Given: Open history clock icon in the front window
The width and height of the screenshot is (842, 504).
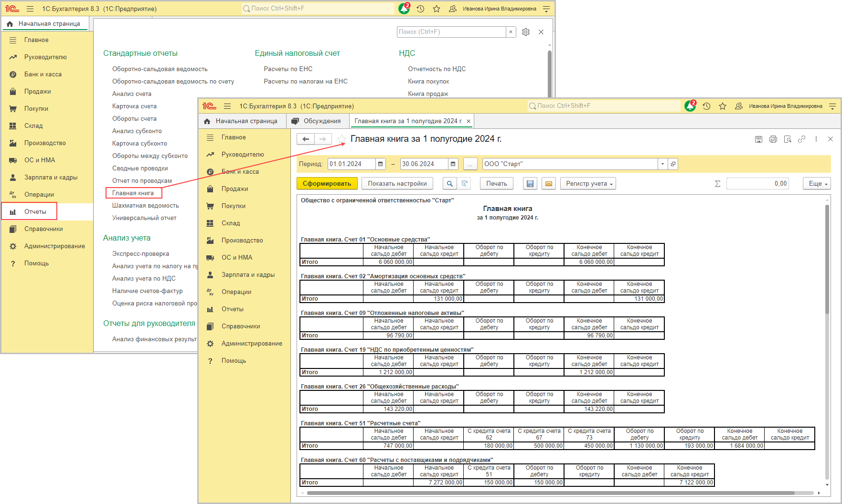Looking at the screenshot, I should click(x=707, y=106).
